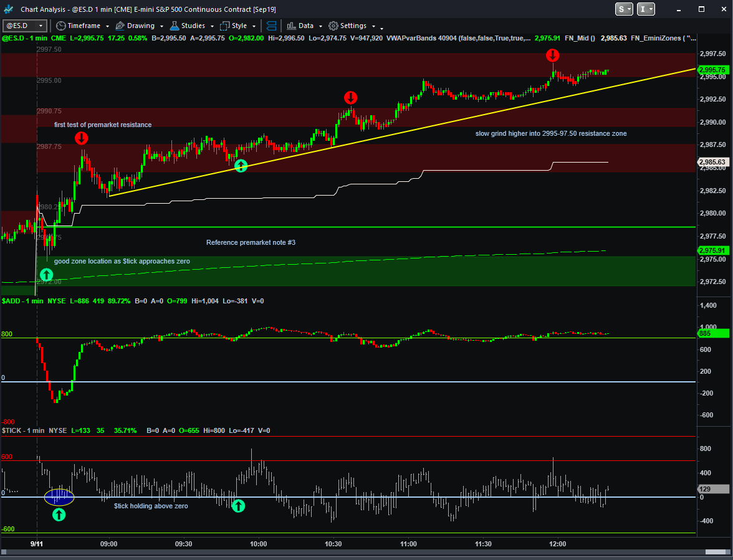The height and width of the screenshot is (560, 733).
Task: Click the 2,985.63 FN_Mid axis label
Action: point(712,162)
